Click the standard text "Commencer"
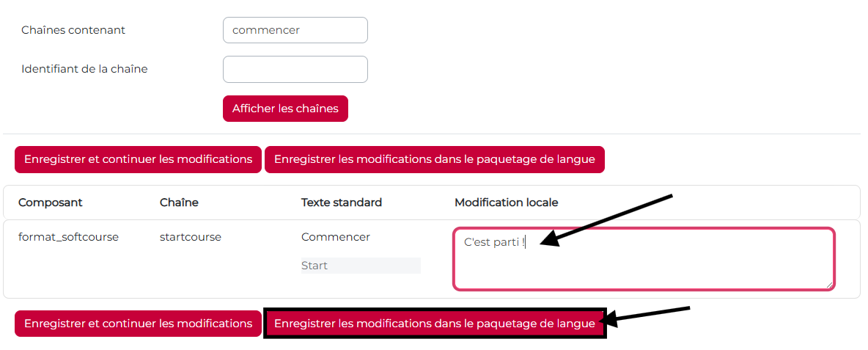 tap(336, 237)
